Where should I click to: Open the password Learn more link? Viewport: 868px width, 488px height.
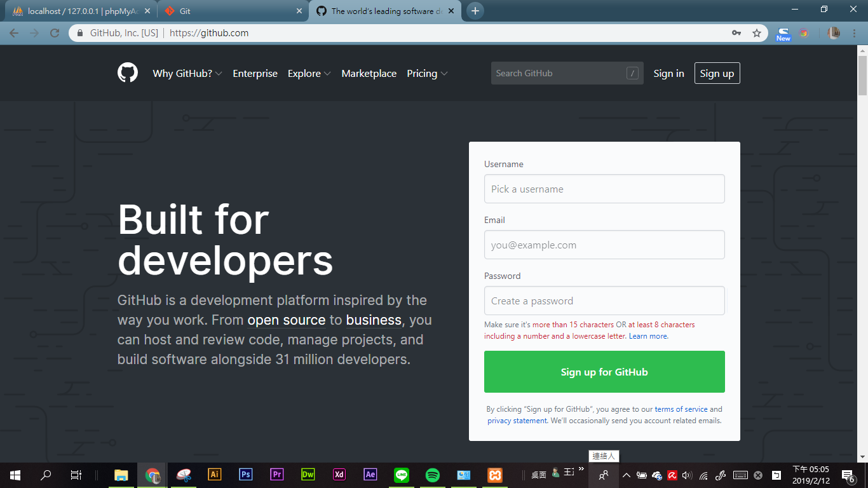(648, 336)
